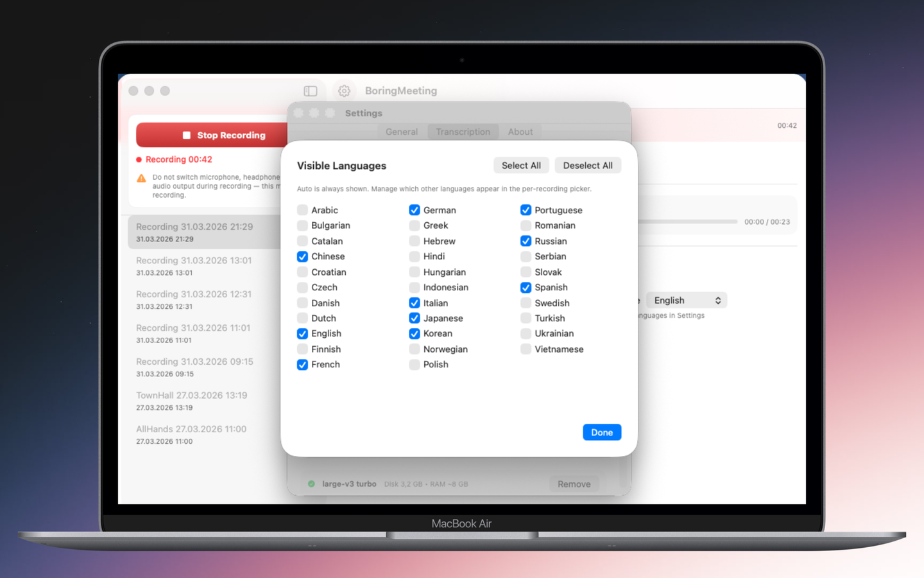The height and width of the screenshot is (578, 924).
Task: Uncheck the Korean checkbox
Action: pos(415,333)
